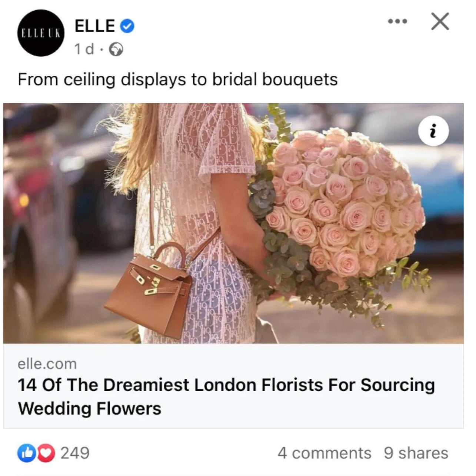Click the Wedding Flowers title line
Screen dimensions: 476x476
point(90,409)
